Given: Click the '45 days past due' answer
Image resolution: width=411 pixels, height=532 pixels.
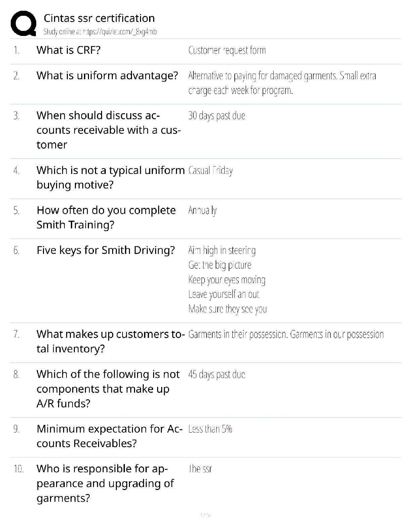Looking at the screenshot, I should (217, 374).
